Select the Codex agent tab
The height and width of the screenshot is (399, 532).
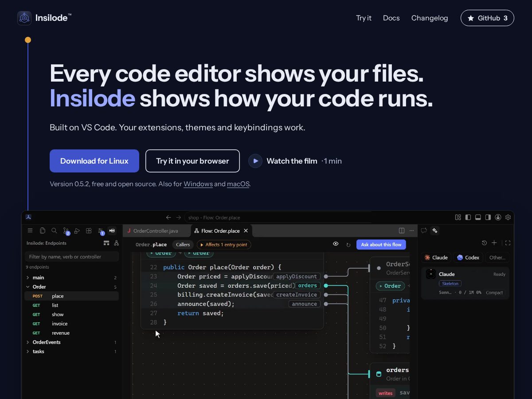point(468,258)
